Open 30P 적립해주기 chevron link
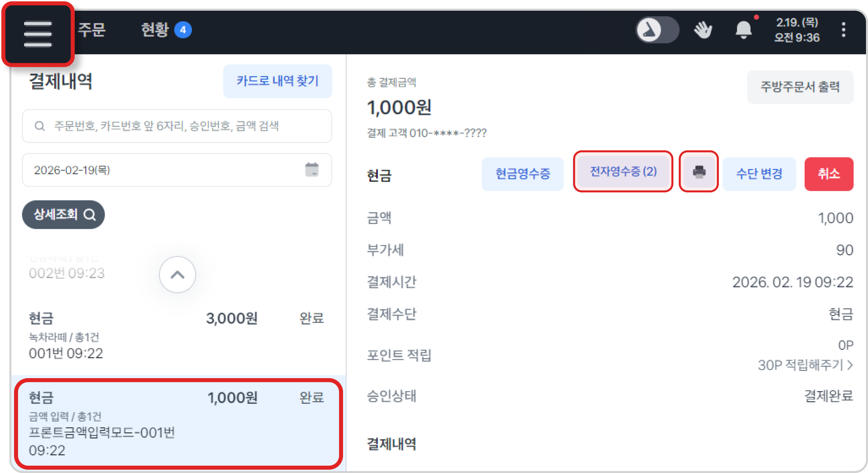The height and width of the screenshot is (473, 868). pyautogui.click(x=805, y=365)
